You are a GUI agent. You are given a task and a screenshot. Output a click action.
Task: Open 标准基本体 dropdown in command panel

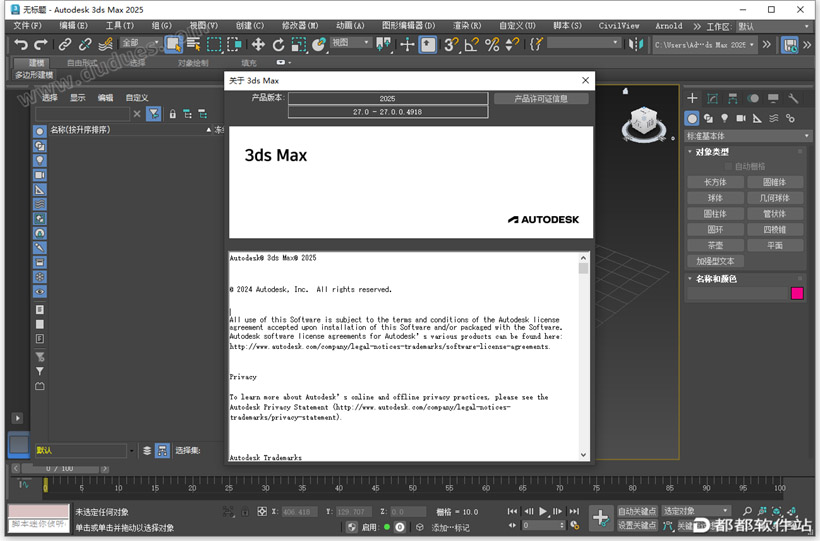748,136
